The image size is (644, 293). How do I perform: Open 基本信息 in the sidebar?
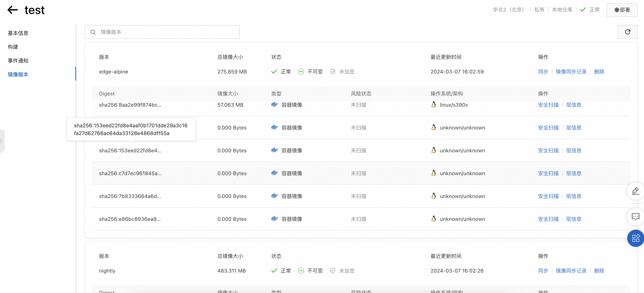click(x=18, y=33)
